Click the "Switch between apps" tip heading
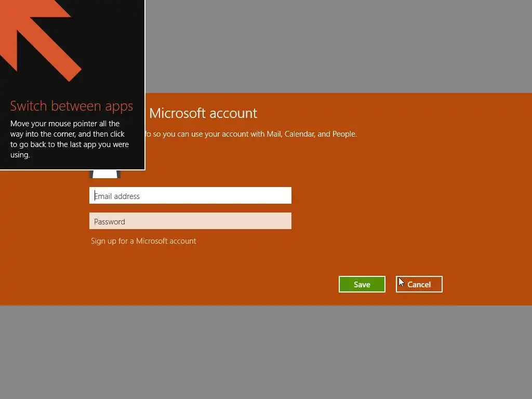532x399 pixels. click(72, 106)
